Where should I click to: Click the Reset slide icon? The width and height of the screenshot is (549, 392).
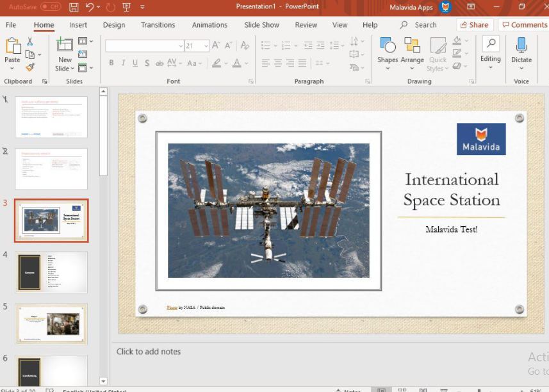83,54
